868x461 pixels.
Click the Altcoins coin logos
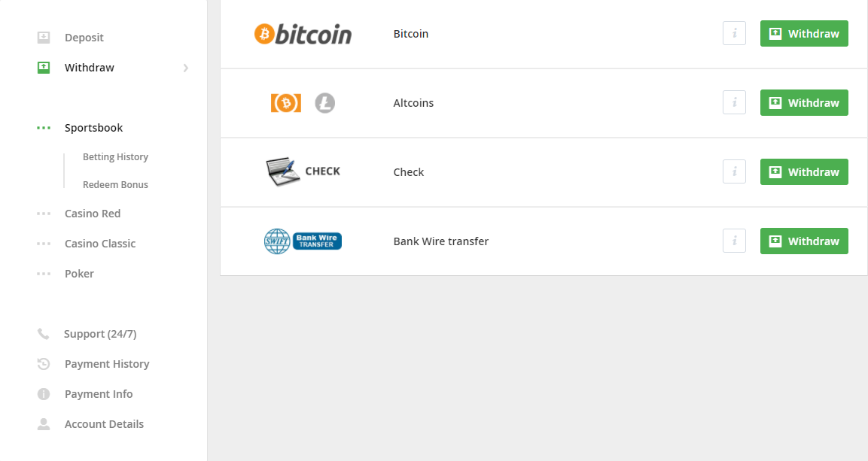tap(303, 103)
